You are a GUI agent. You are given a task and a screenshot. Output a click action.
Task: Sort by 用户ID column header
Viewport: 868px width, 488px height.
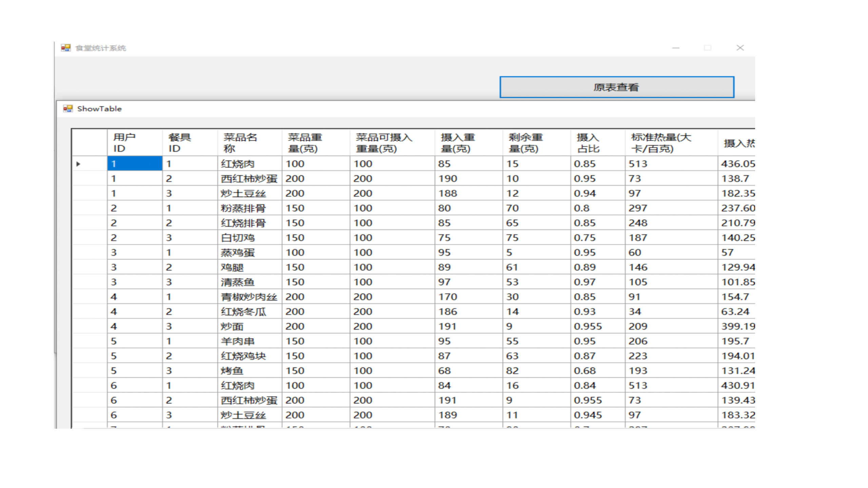point(135,143)
